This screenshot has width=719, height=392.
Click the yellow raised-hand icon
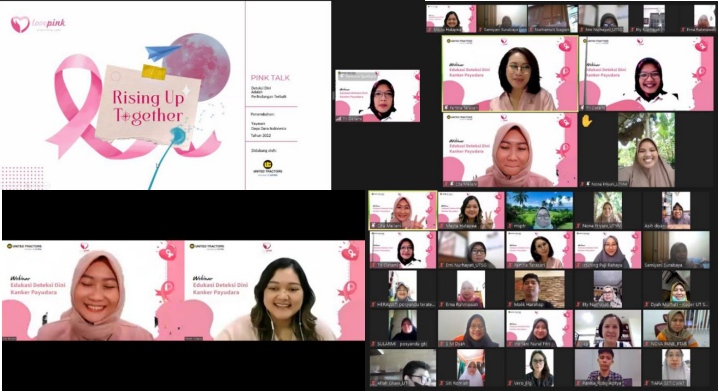tap(586, 121)
